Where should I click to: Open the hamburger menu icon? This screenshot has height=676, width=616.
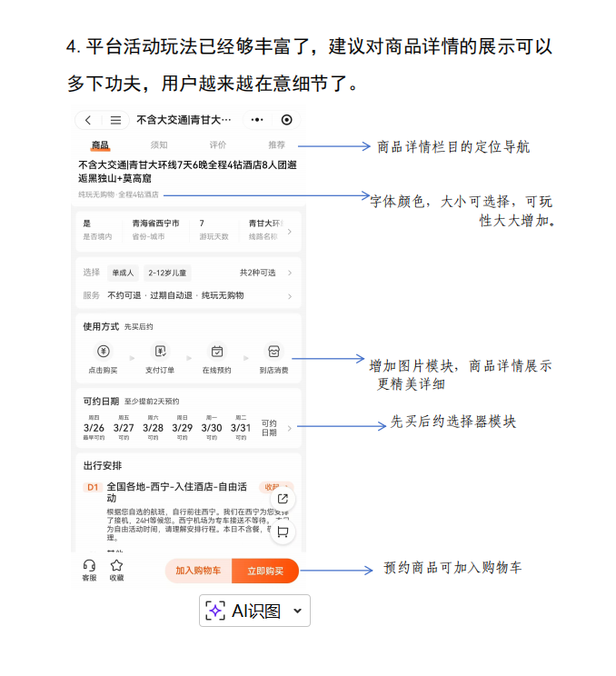click(115, 120)
